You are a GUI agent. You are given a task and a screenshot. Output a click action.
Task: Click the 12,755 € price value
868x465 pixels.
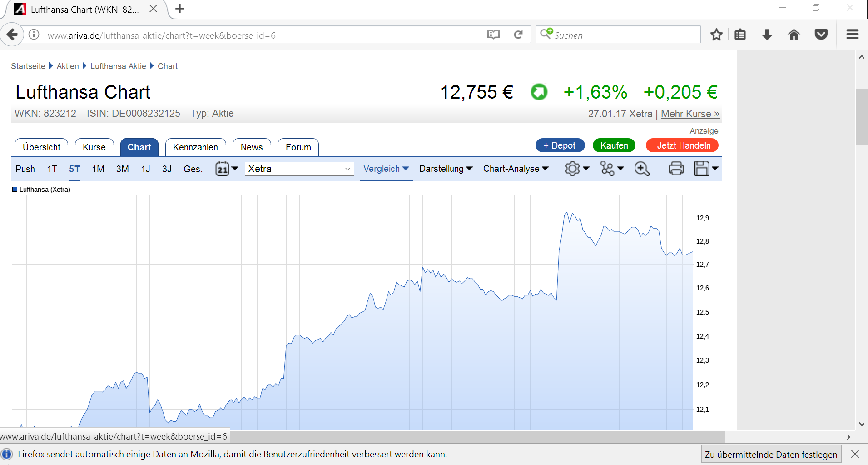tap(476, 92)
